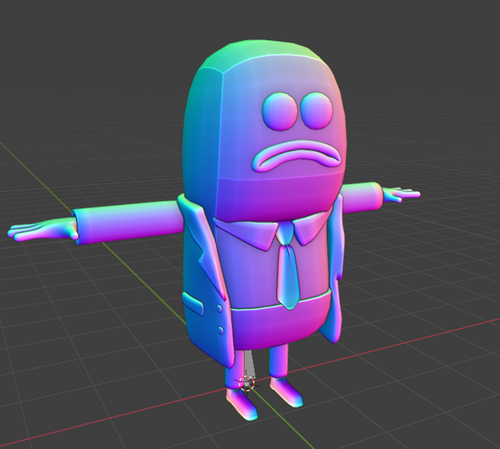Click the lower jacket button
The height and width of the screenshot is (449, 500).
tap(221, 330)
